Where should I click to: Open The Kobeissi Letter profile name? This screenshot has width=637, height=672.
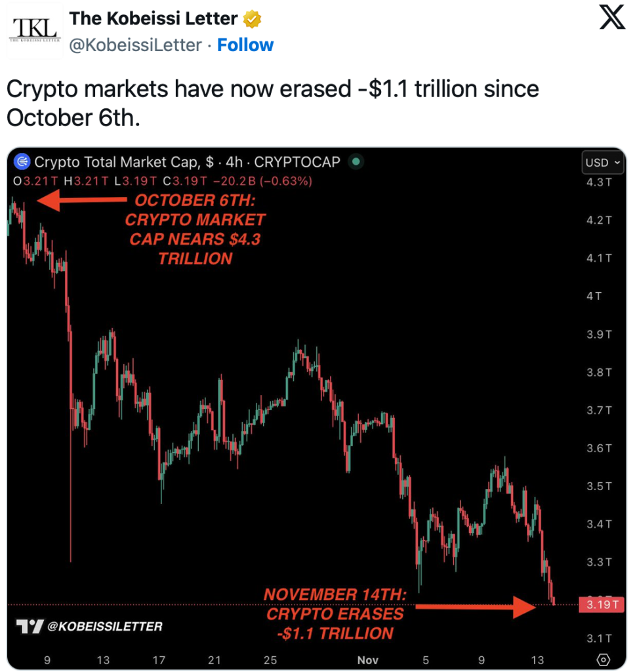(x=154, y=19)
